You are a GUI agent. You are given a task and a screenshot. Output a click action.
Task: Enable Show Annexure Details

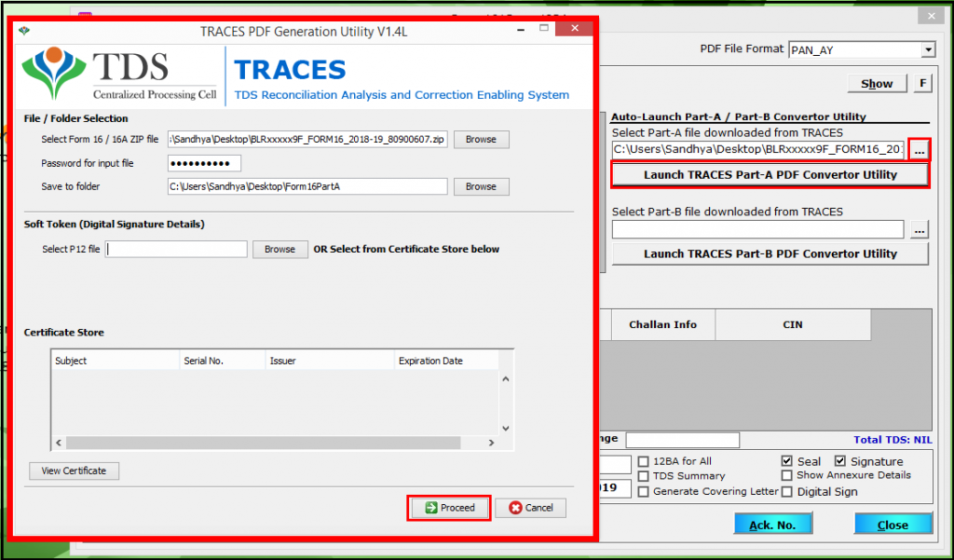787,475
